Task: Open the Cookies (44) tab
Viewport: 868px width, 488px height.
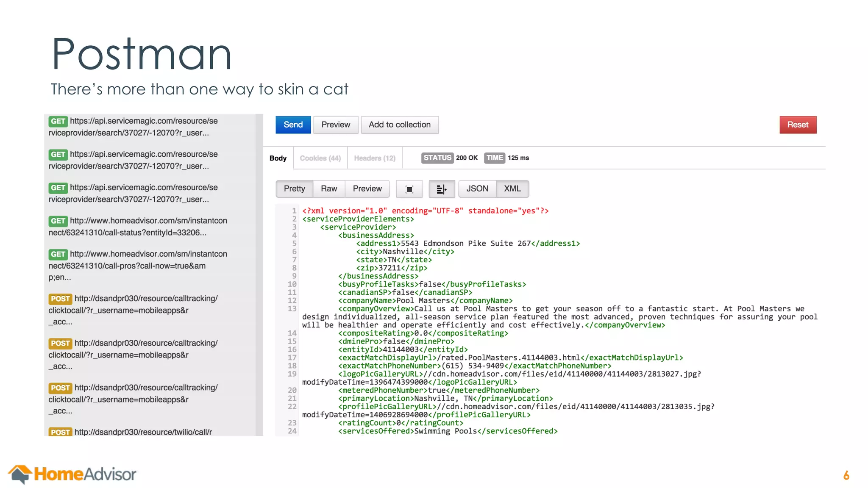Action: point(320,158)
